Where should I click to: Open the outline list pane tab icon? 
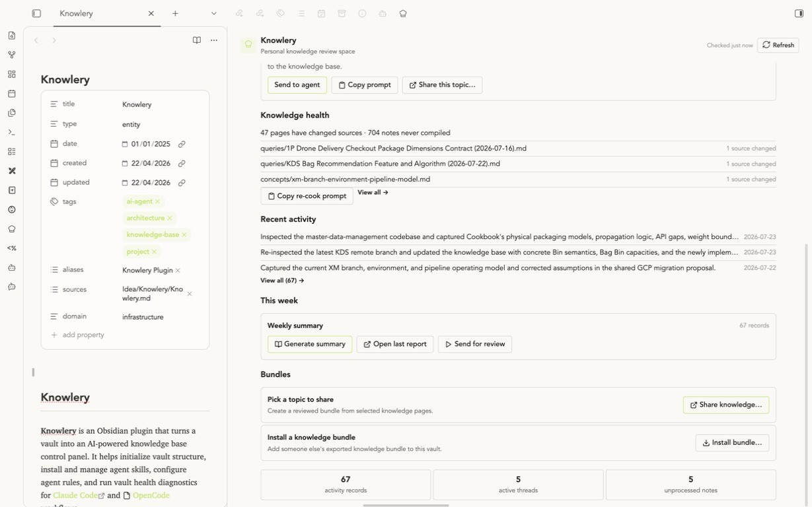point(301,13)
